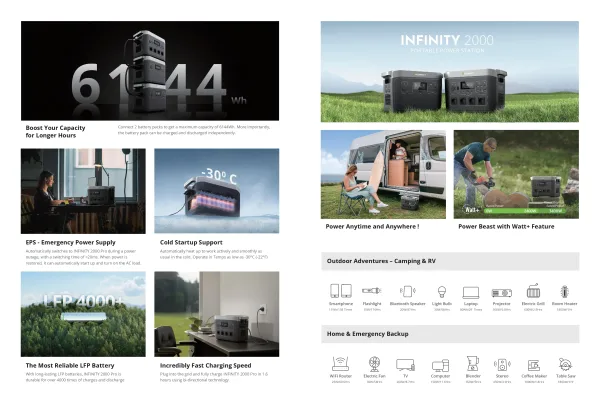Select the Stereo speaker icon
The height and width of the screenshot is (410, 600).
(502, 364)
